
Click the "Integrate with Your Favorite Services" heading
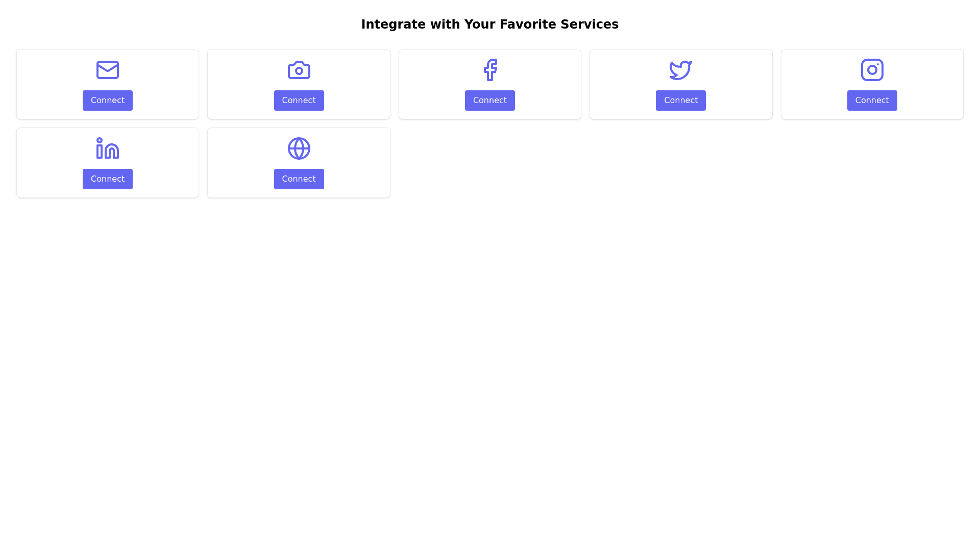pyautogui.click(x=489, y=24)
